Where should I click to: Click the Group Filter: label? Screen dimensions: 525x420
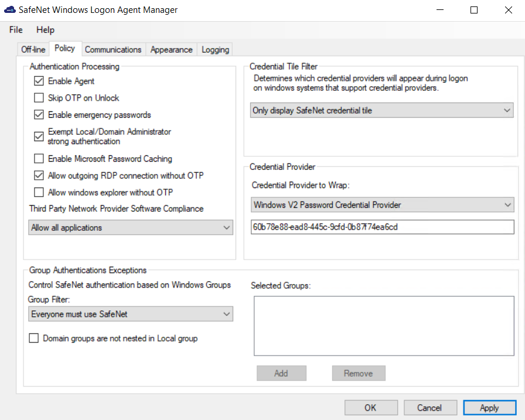coord(49,299)
